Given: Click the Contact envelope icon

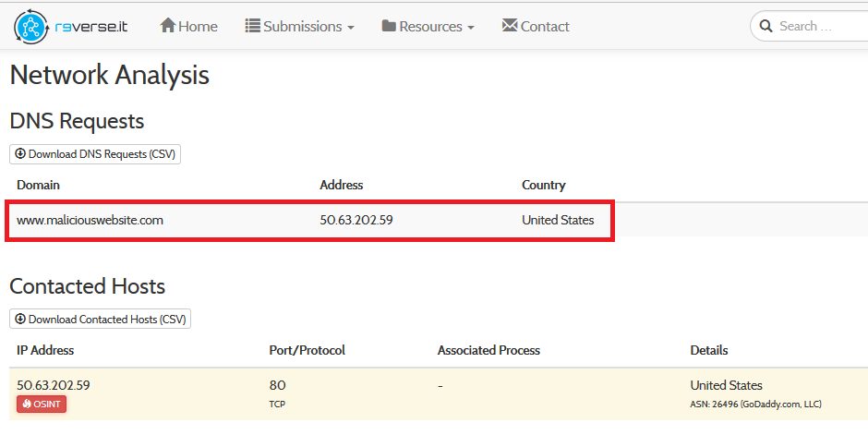Looking at the screenshot, I should (510, 26).
